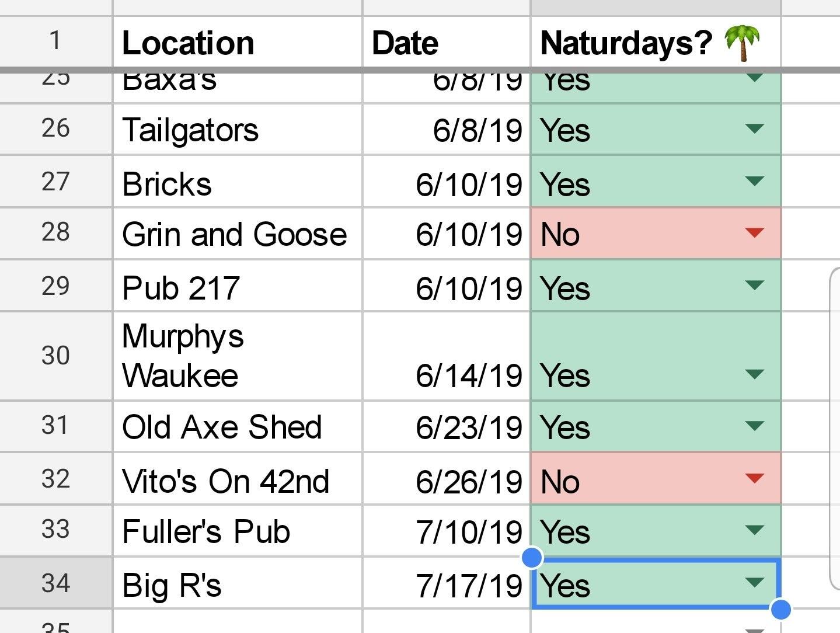The height and width of the screenshot is (633, 840).
Task: Open the red dropdown arrow for Grin and Goose
Action: [x=755, y=233]
